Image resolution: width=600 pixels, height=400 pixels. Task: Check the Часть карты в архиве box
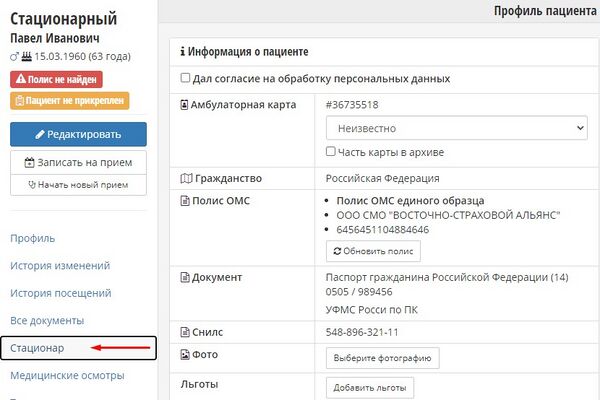click(x=331, y=151)
